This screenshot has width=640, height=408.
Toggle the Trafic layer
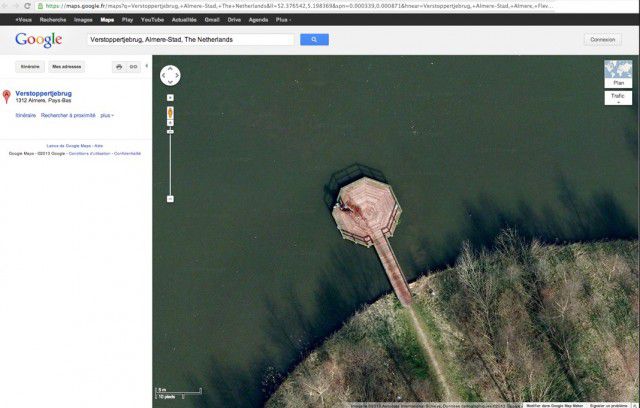[618, 98]
